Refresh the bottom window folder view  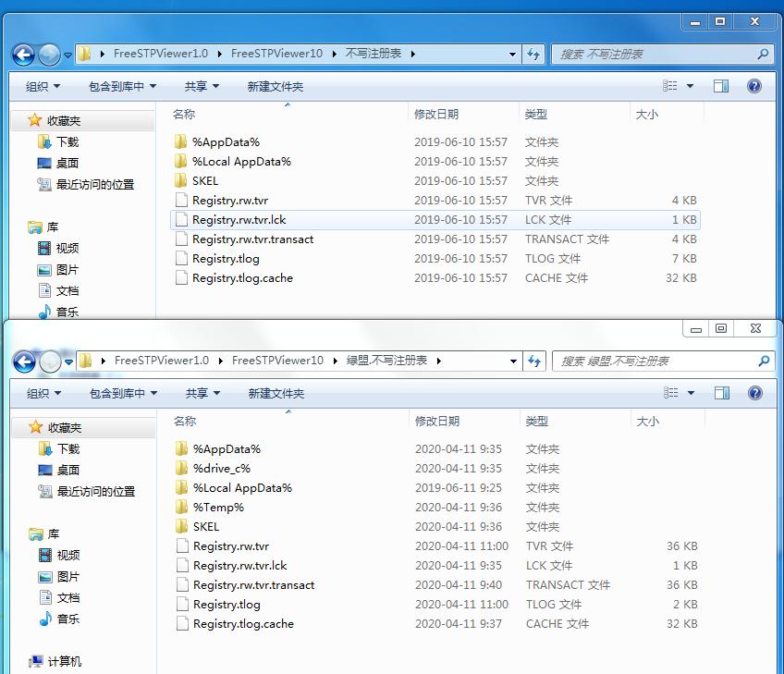(534, 361)
